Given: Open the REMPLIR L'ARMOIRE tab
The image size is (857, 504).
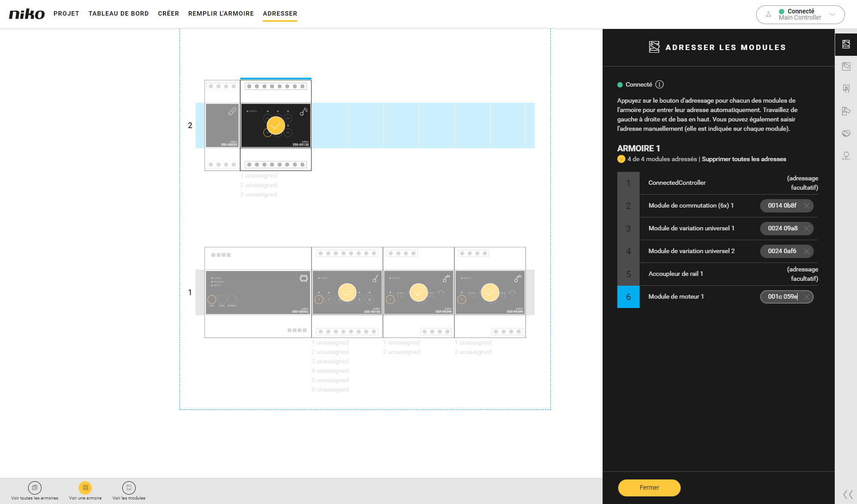Looking at the screenshot, I should [x=220, y=13].
